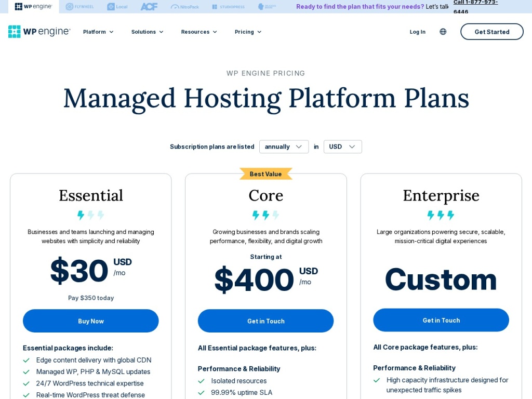Click the Get Started button
The width and height of the screenshot is (532, 399).
coord(491,32)
